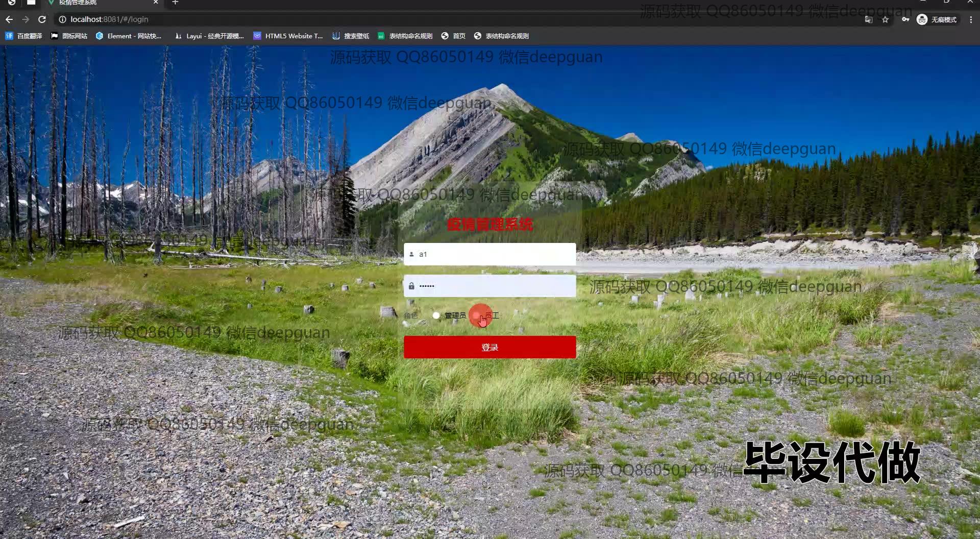Open the saved passwords key icon
980x539 pixels.
(x=905, y=19)
